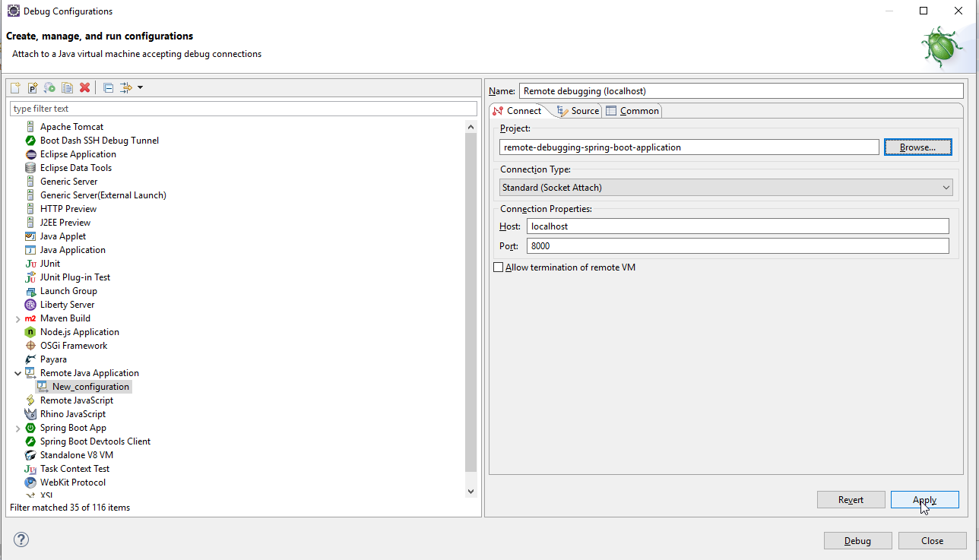Image resolution: width=979 pixels, height=560 pixels.
Task: Click the Export launch configuration icon
Action: [50, 87]
